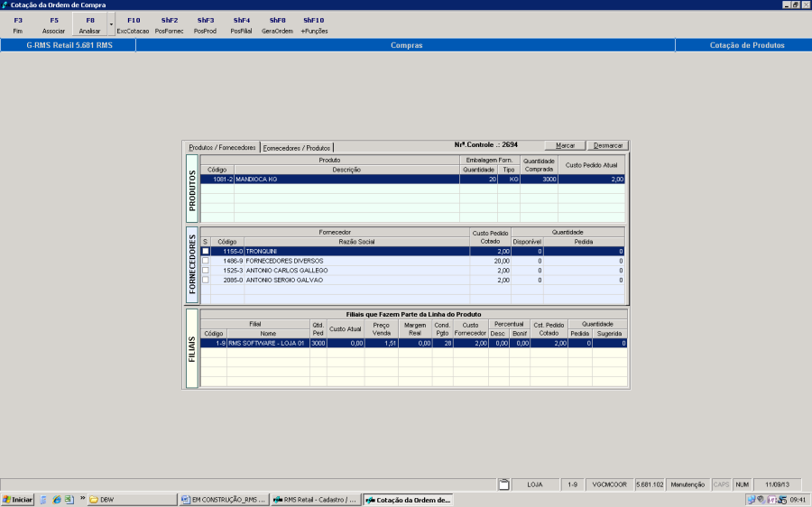The height and width of the screenshot is (507, 812).
Task: Click the Marcar button
Action: [x=565, y=145]
